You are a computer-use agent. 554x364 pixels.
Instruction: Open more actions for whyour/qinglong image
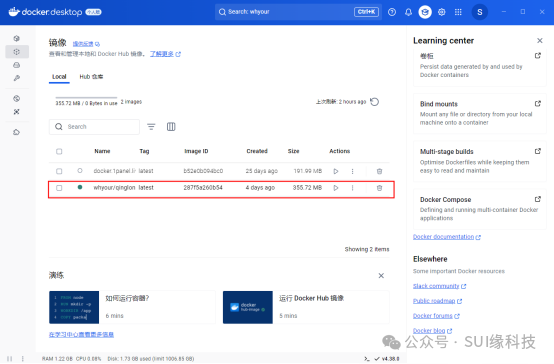click(352, 188)
